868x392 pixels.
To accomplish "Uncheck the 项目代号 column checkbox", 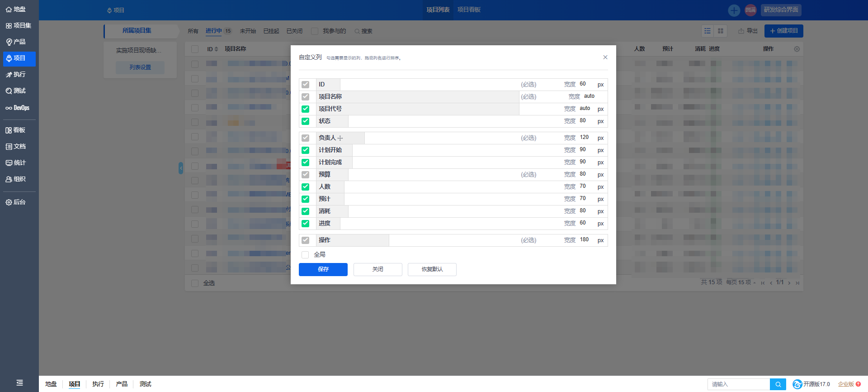I will click(x=306, y=109).
